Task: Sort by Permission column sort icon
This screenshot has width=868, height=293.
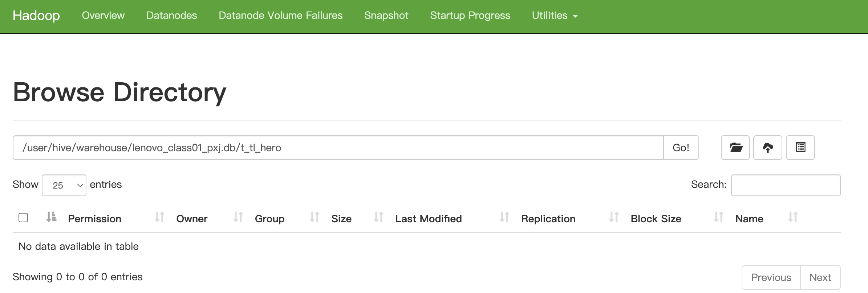Action: (x=159, y=217)
